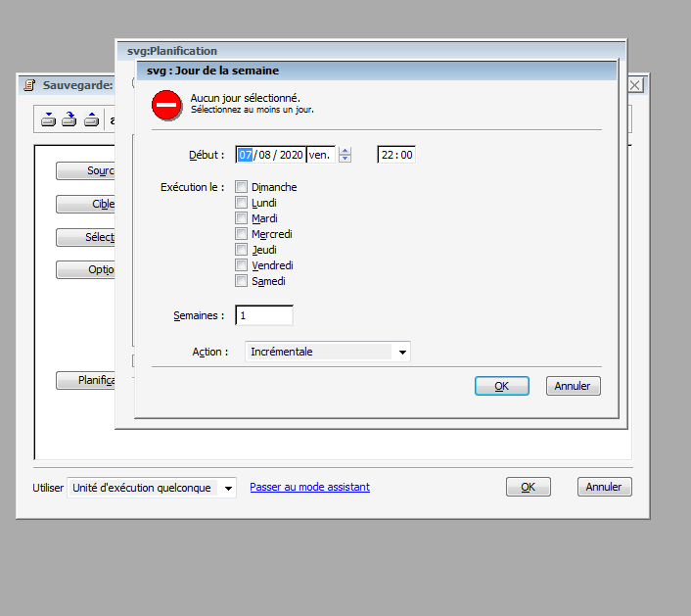Toggle the Samedi checkbox
The width and height of the screenshot is (691, 616).
(242, 281)
